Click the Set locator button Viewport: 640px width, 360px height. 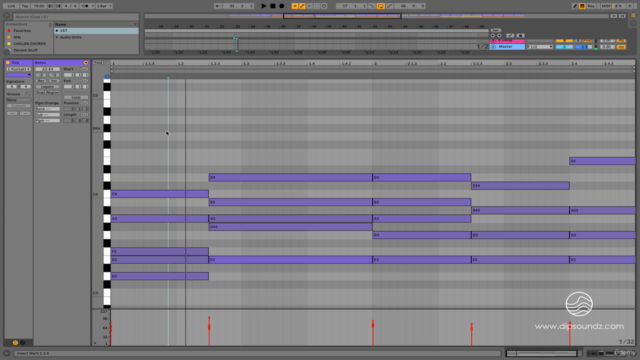(x=496, y=31)
